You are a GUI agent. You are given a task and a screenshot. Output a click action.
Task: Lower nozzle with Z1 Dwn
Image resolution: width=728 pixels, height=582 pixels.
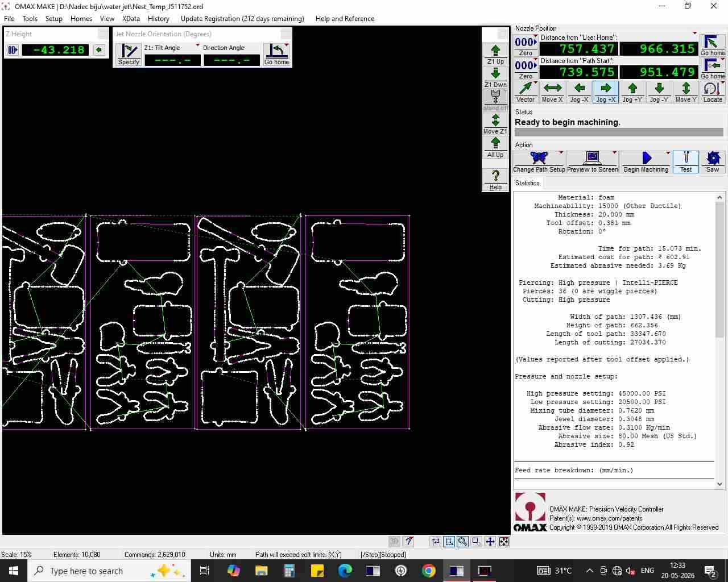point(495,77)
